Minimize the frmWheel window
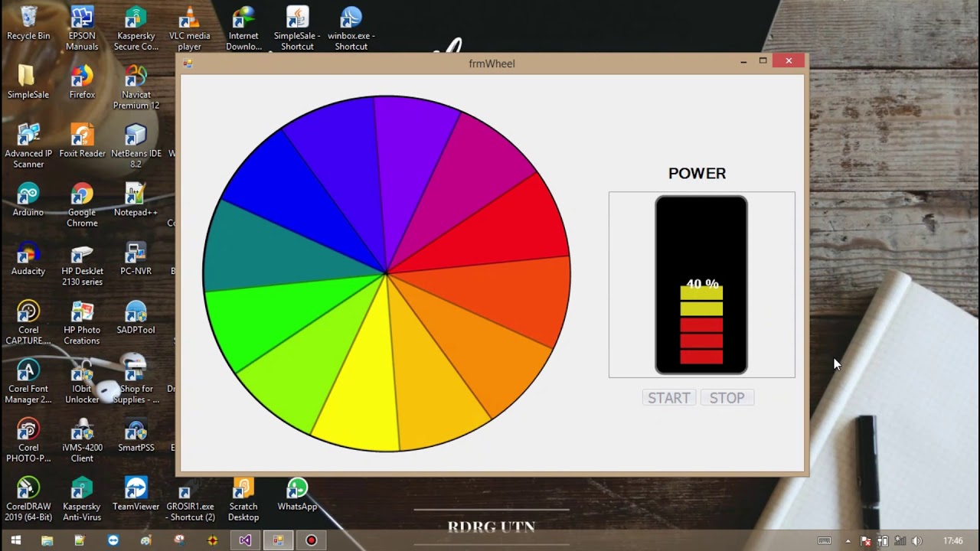This screenshot has height=551, width=980. (x=743, y=61)
